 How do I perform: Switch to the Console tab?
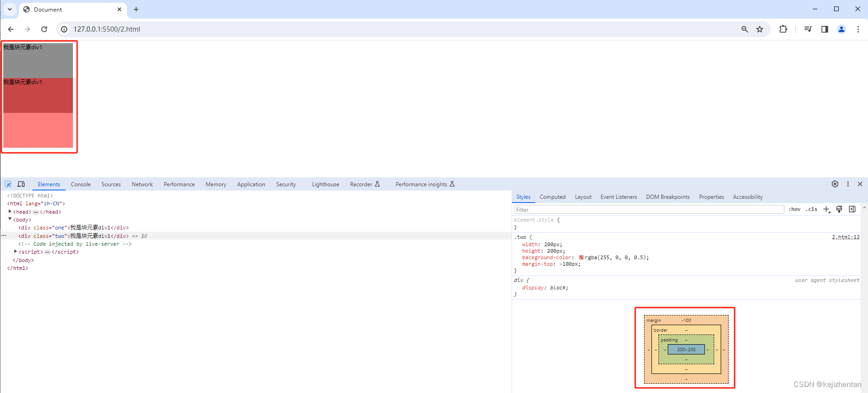[81, 184]
